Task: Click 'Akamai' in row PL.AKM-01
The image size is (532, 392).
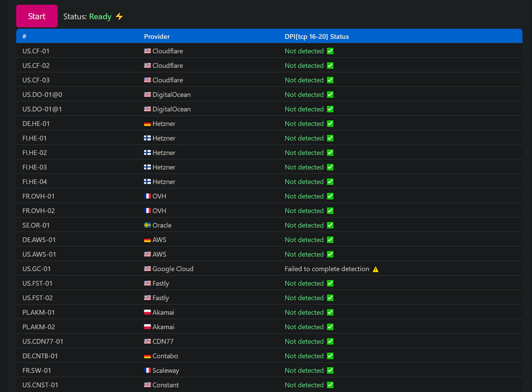Action: tap(163, 312)
